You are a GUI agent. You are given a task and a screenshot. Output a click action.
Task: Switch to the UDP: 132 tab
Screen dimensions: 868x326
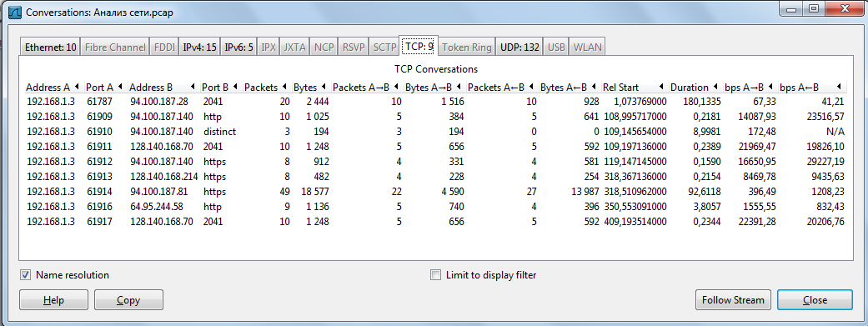click(x=519, y=48)
